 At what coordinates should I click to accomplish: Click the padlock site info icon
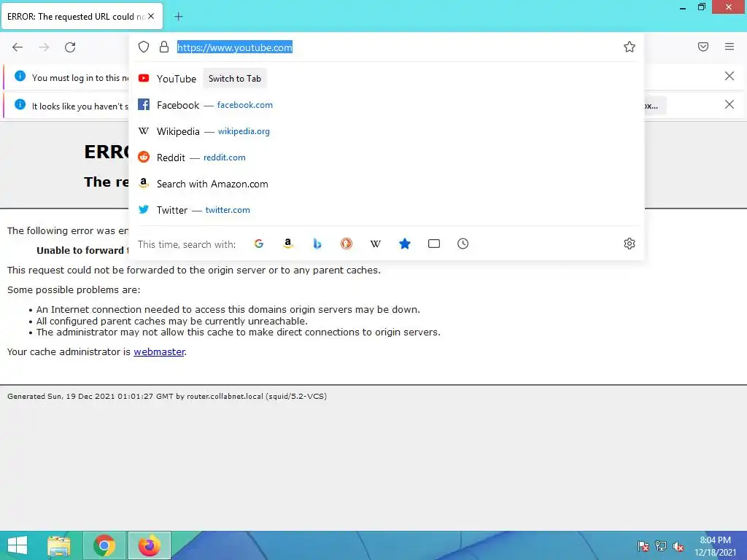coord(164,47)
